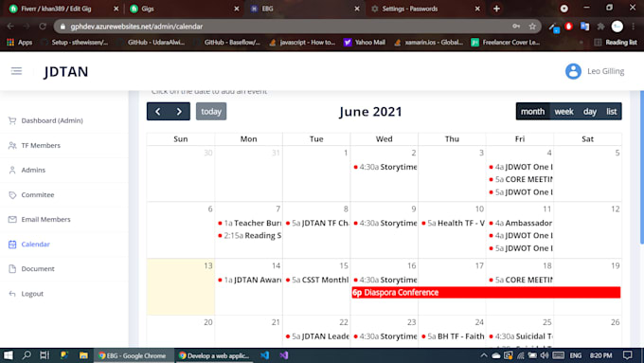Click the TF Members people icon
The width and height of the screenshot is (644, 363).
tap(12, 145)
